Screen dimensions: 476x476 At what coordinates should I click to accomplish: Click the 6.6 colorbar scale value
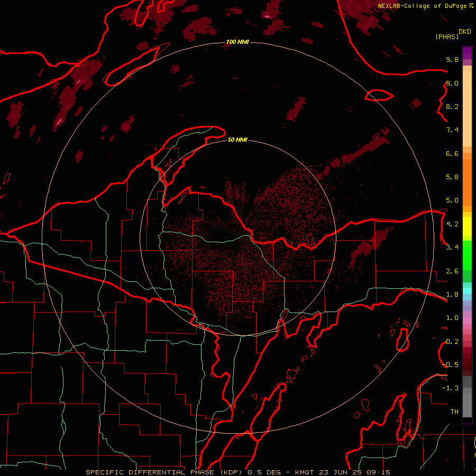point(452,153)
